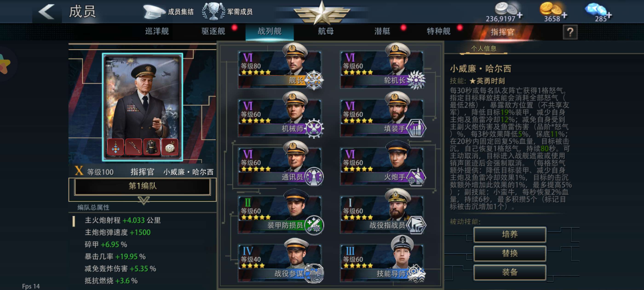Add gold coins with plus icon

[x=564, y=15]
